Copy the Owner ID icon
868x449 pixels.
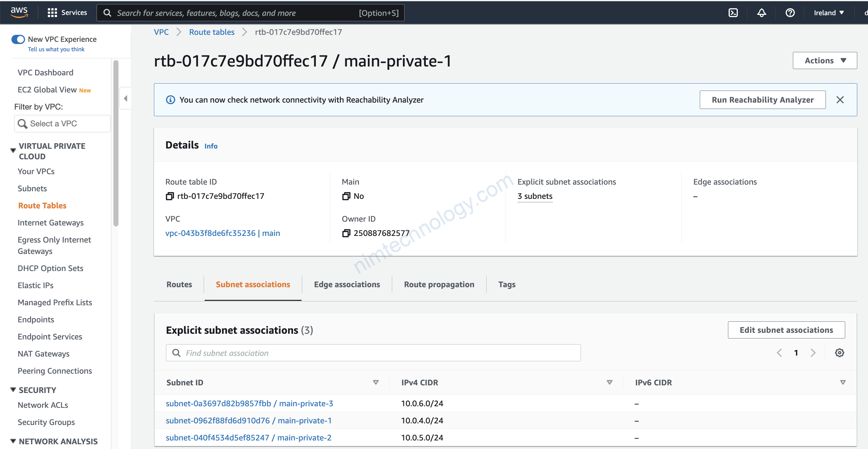tap(346, 233)
